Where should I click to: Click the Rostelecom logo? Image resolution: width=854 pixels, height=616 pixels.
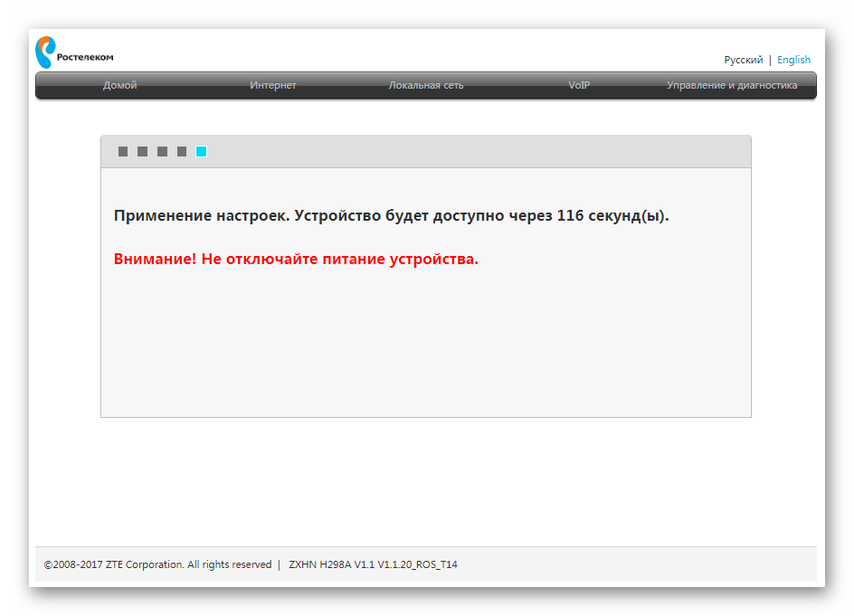74,52
